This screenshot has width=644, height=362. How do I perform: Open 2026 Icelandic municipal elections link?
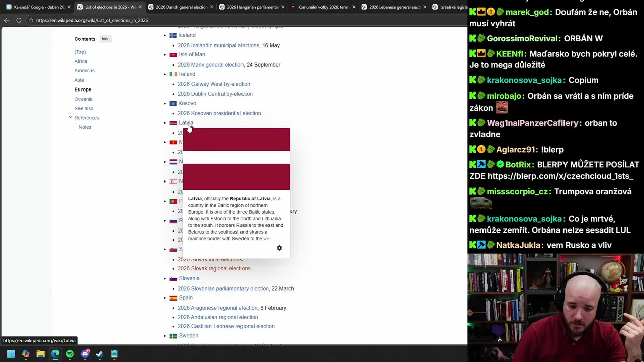click(x=218, y=45)
